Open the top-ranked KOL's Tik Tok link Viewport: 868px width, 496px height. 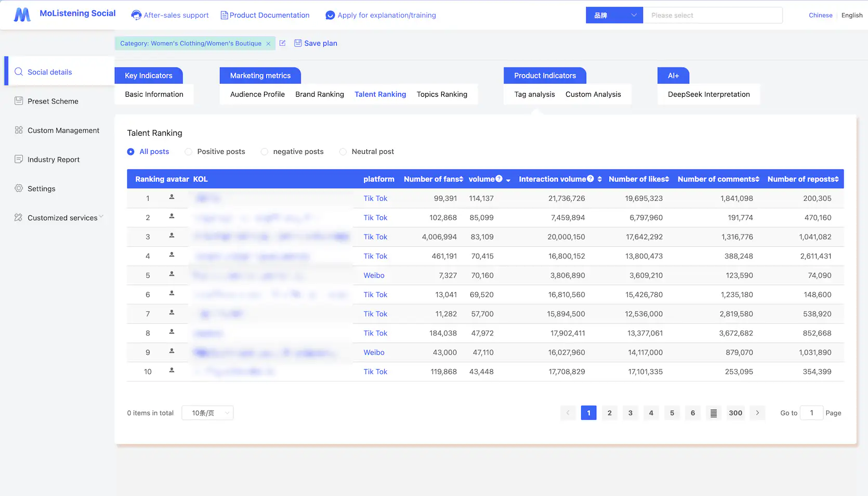coord(375,198)
